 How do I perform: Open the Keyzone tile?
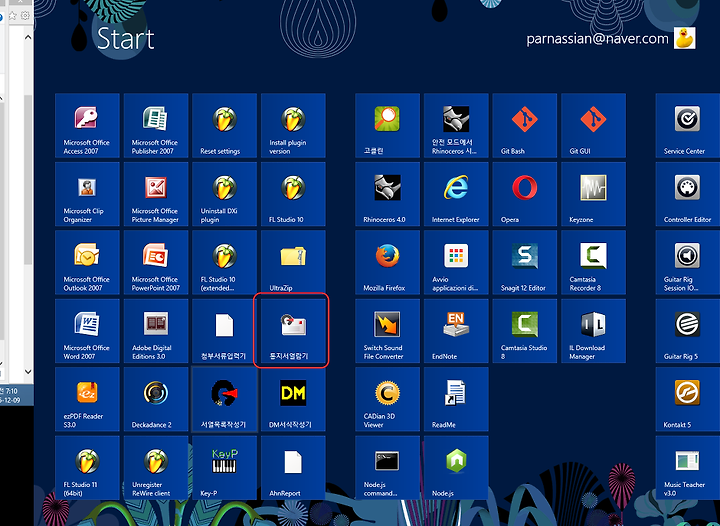click(593, 194)
